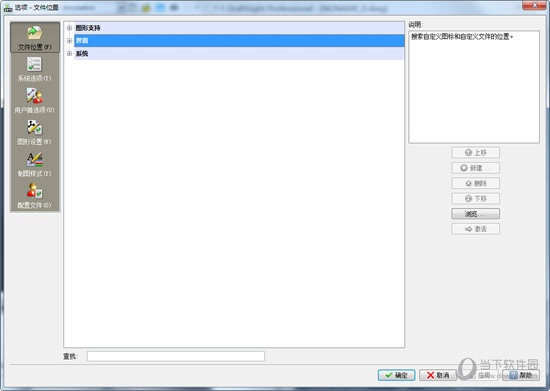Select the 界面 row in the tree
550x391 pixels.
239,41
